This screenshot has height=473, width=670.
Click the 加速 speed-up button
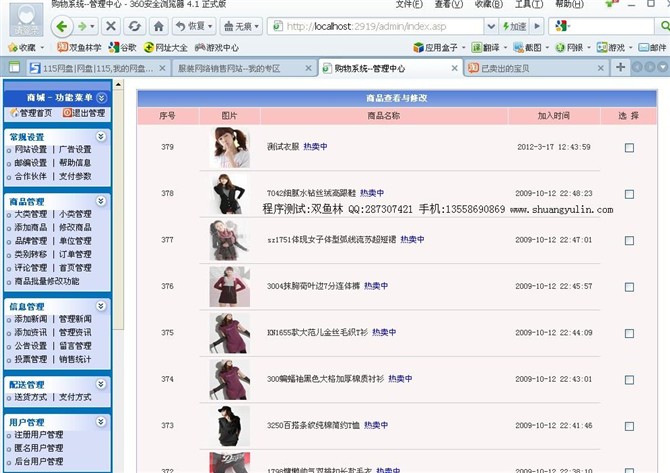click(x=514, y=26)
